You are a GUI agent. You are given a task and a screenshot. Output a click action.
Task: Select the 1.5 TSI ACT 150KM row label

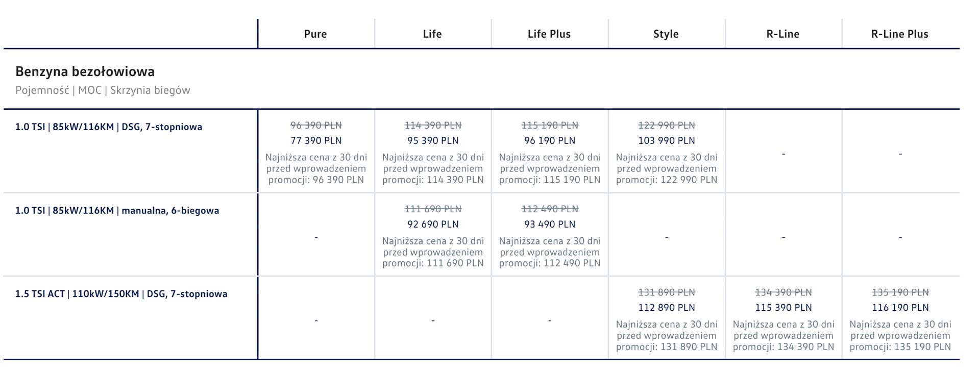[x=121, y=294]
